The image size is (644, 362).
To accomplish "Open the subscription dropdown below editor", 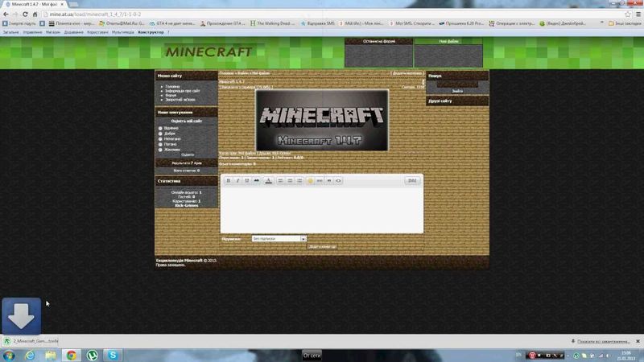I will pos(279,238).
